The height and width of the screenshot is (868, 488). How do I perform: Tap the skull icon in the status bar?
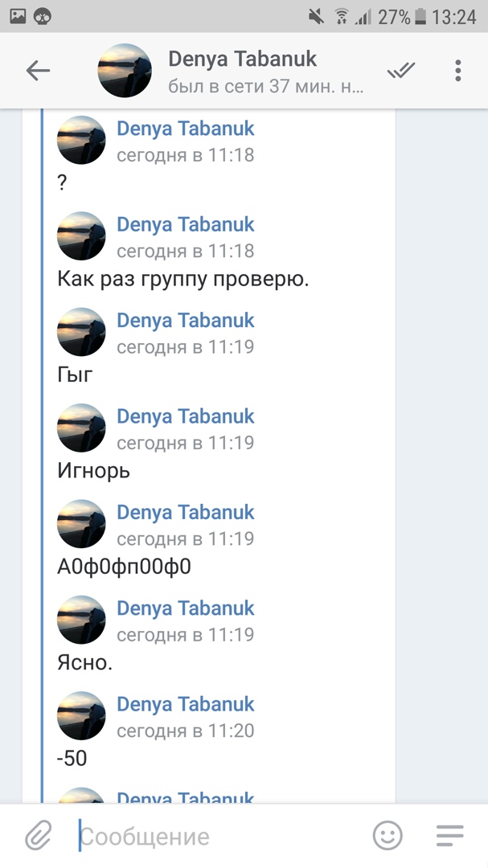point(43,15)
